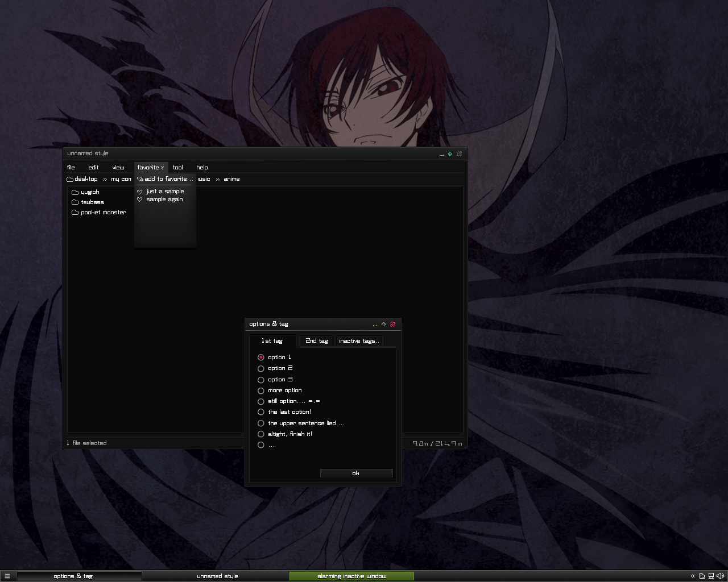Open the yugioh folder icon

coord(75,192)
